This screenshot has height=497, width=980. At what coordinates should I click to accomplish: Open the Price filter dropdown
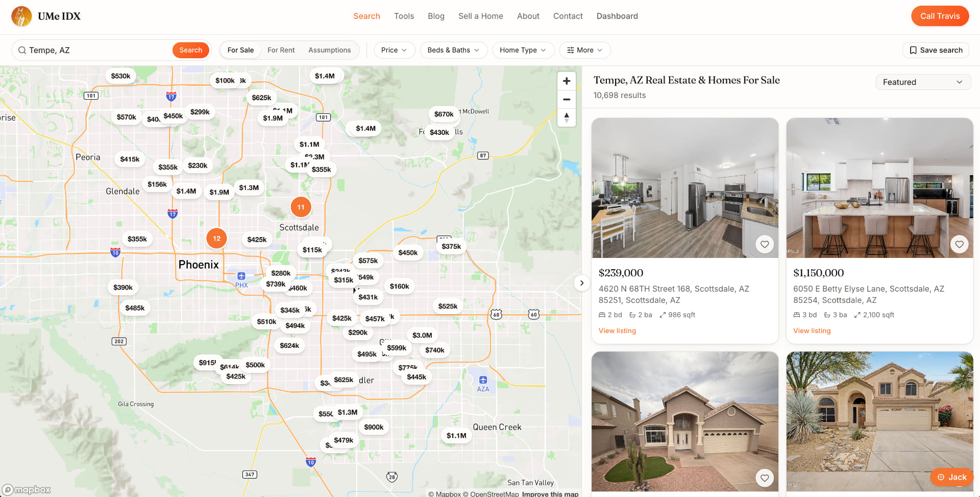click(x=394, y=50)
